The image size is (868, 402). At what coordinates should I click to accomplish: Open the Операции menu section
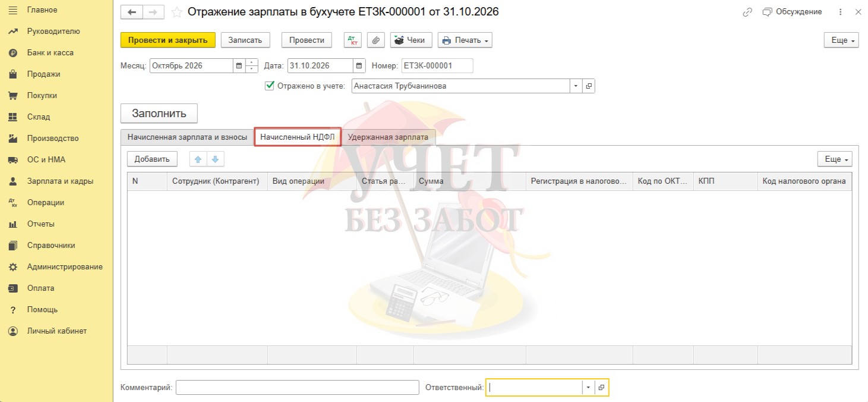point(46,203)
